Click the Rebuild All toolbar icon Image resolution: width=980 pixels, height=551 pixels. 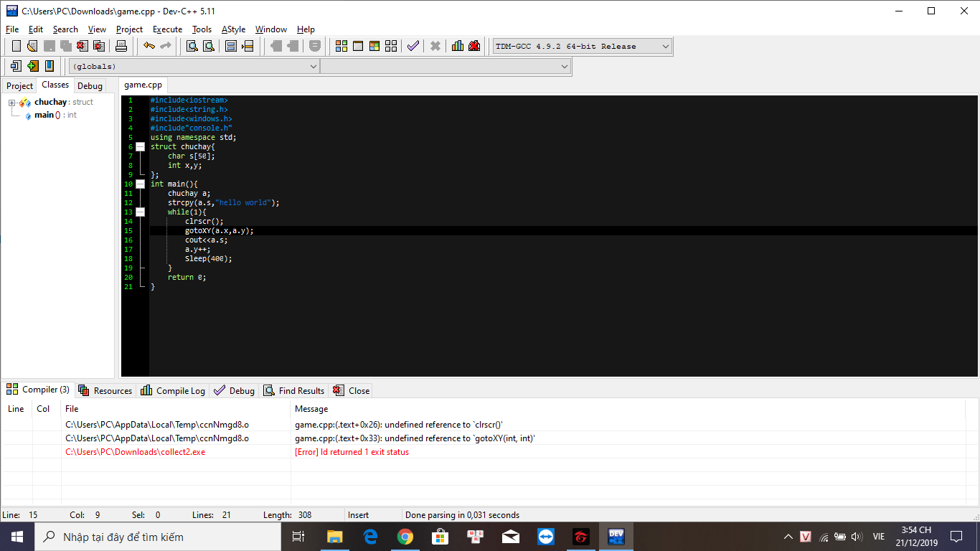[391, 46]
